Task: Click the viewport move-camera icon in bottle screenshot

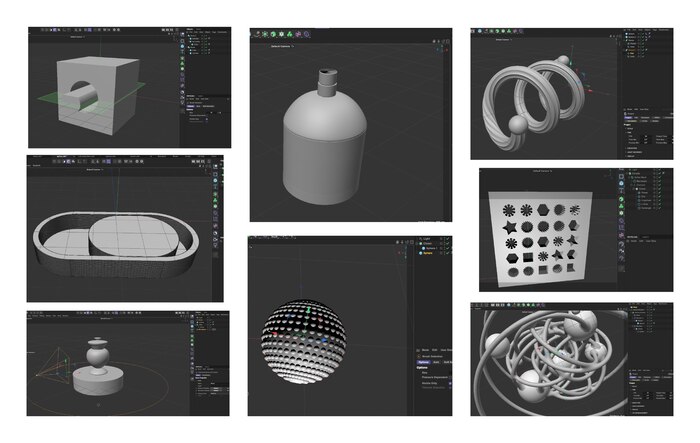Action: (x=434, y=41)
